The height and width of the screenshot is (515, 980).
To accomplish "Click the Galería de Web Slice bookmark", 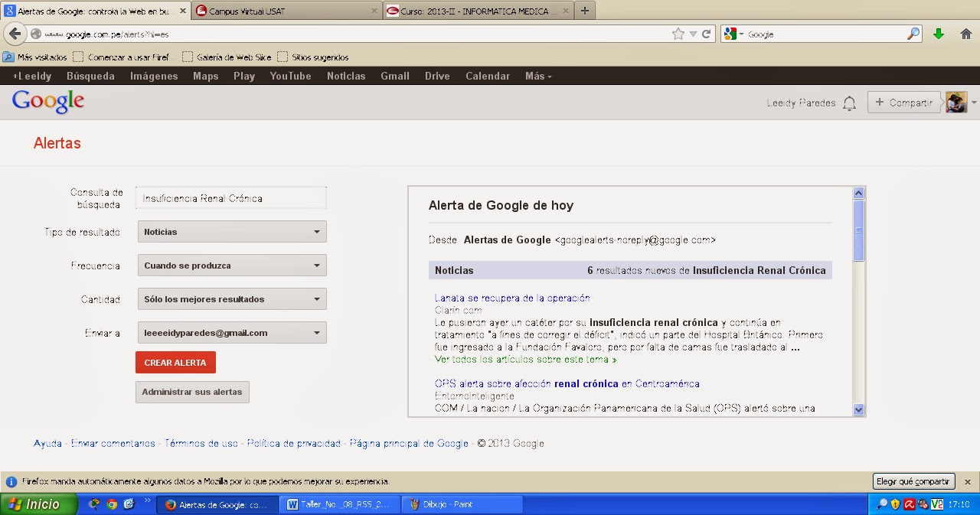I will [227, 57].
